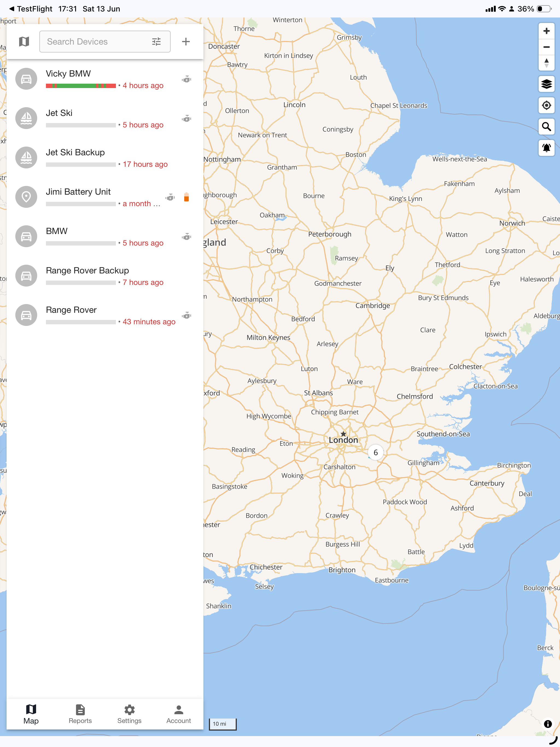This screenshot has width=560, height=747.
Task: Open the 6-device cluster marker near London
Action: tap(376, 453)
